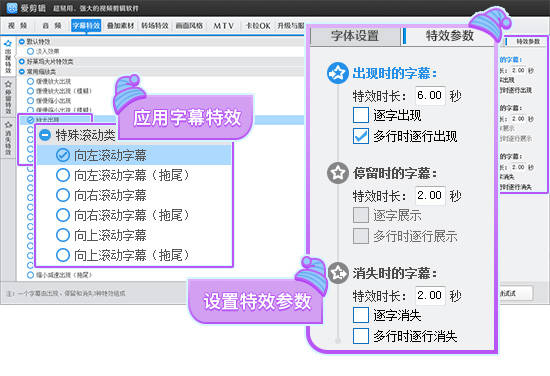Click the 出现时 特效时长 input field
Viewport: 550px width, 376px height.
pyautogui.click(x=430, y=95)
